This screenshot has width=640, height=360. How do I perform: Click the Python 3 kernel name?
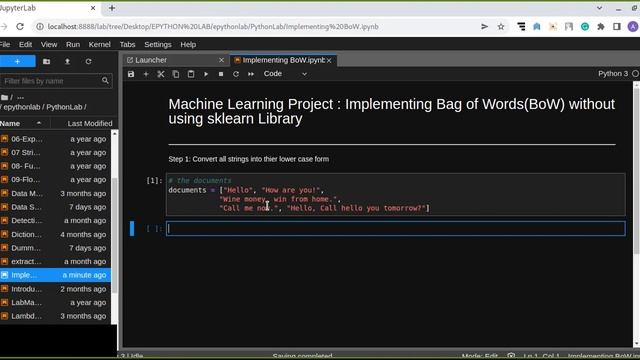(613, 73)
